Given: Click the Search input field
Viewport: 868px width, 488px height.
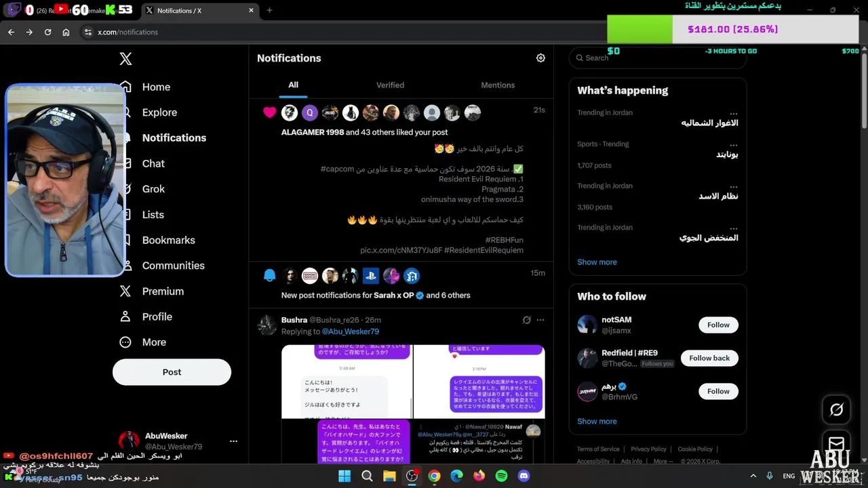Looking at the screenshot, I should click(x=658, y=58).
